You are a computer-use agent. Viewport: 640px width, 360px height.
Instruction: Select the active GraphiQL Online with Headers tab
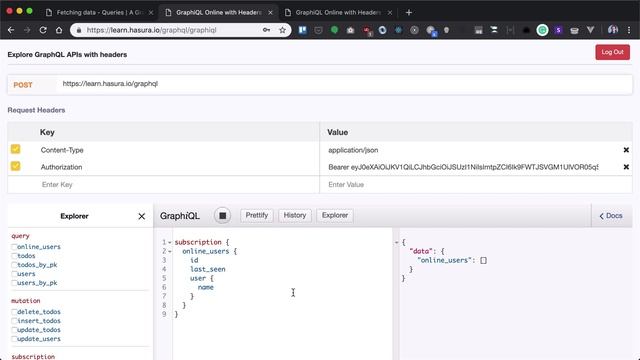coord(219,13)
